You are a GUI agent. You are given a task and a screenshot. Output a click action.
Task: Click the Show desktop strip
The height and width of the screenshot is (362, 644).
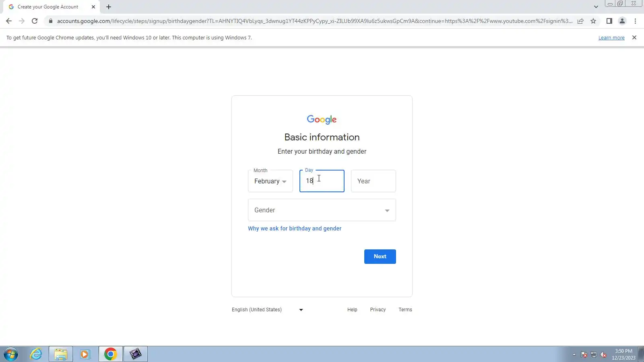(x=641, y=354)
